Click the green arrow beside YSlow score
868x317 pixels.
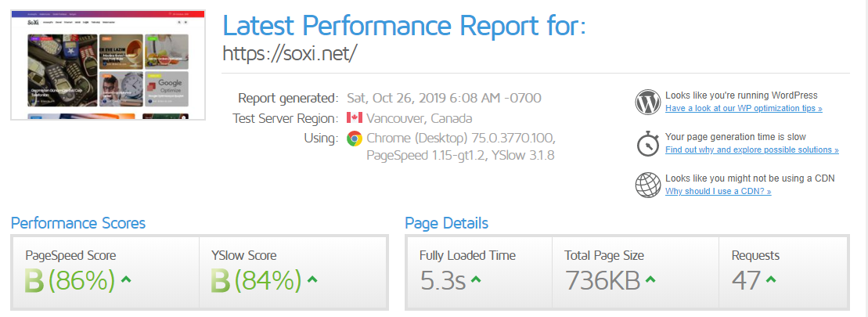coord(312,279)
